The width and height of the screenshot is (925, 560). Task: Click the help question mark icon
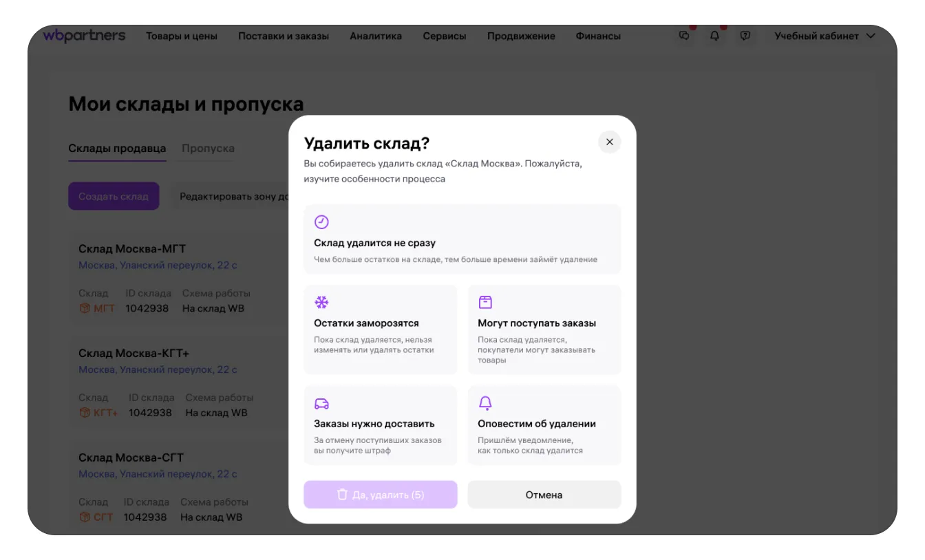pos(745,36)
